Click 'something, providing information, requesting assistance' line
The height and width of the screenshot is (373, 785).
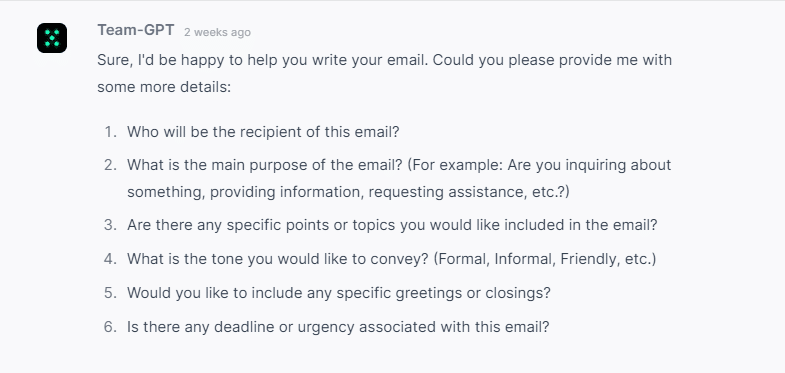click(x=348, y=192)
